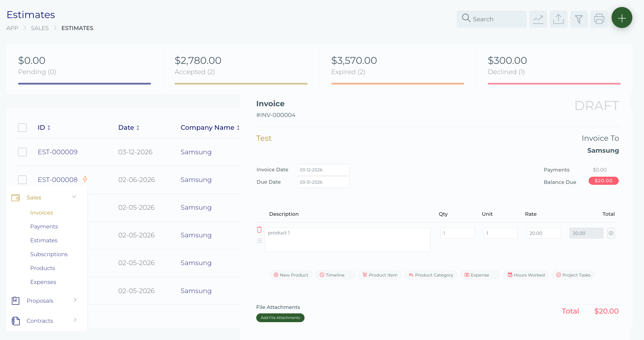Viewport: 644px width, 340px height.
Task: Click Add File Attachments button
Action: click(x=280, y=318)
